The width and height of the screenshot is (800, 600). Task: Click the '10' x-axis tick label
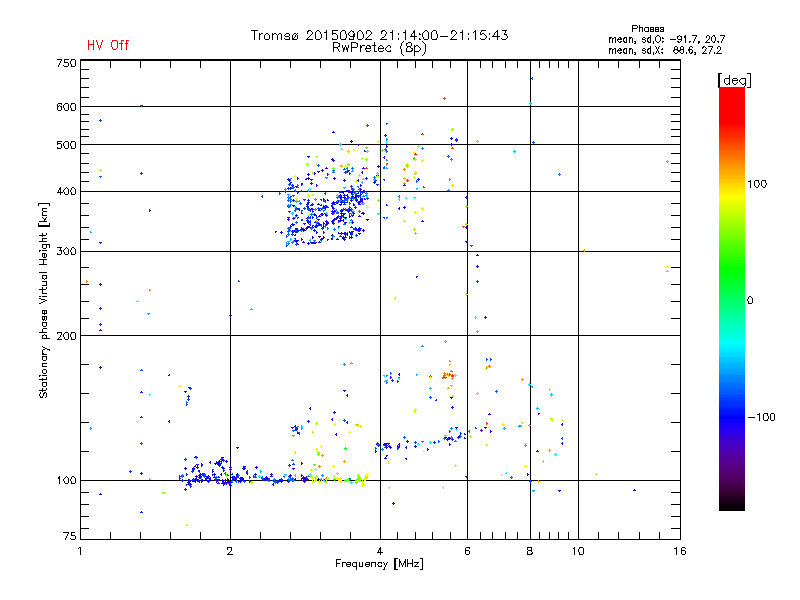[578, 551]
